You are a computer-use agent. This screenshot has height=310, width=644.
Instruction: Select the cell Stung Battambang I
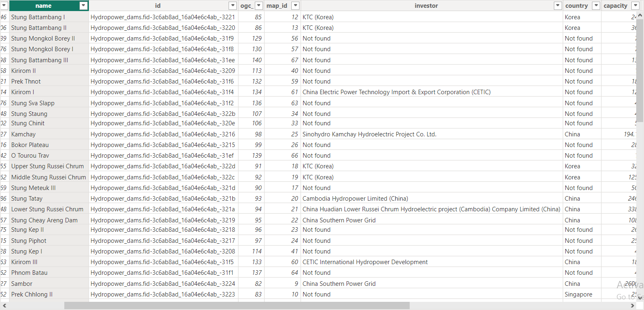coord(49,17)
